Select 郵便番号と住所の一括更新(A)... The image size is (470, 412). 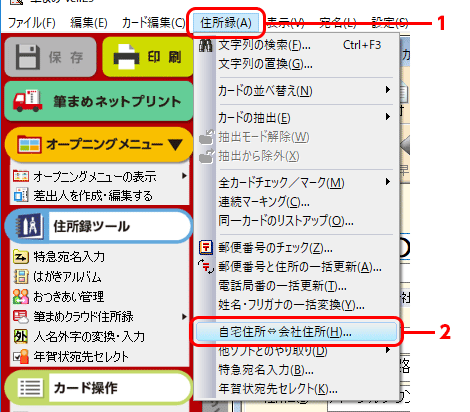[297, 267]
